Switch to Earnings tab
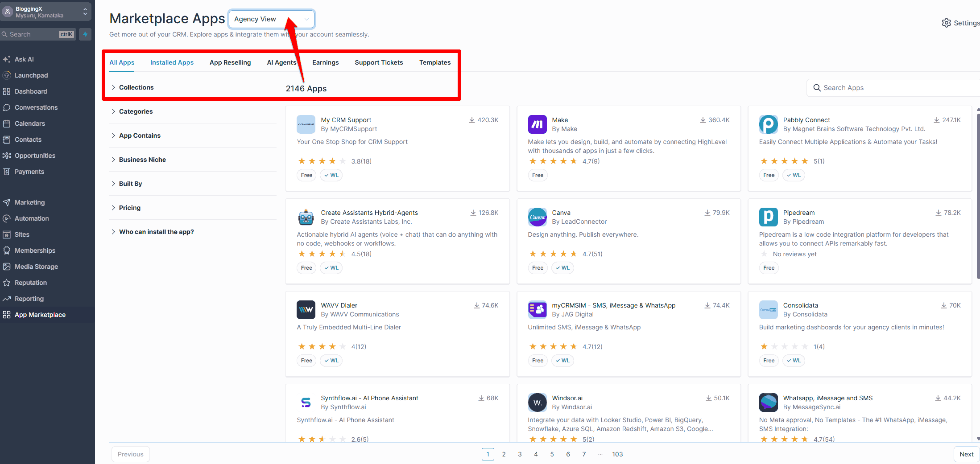This screenshot has width=980, height=464. click(326, 62)
